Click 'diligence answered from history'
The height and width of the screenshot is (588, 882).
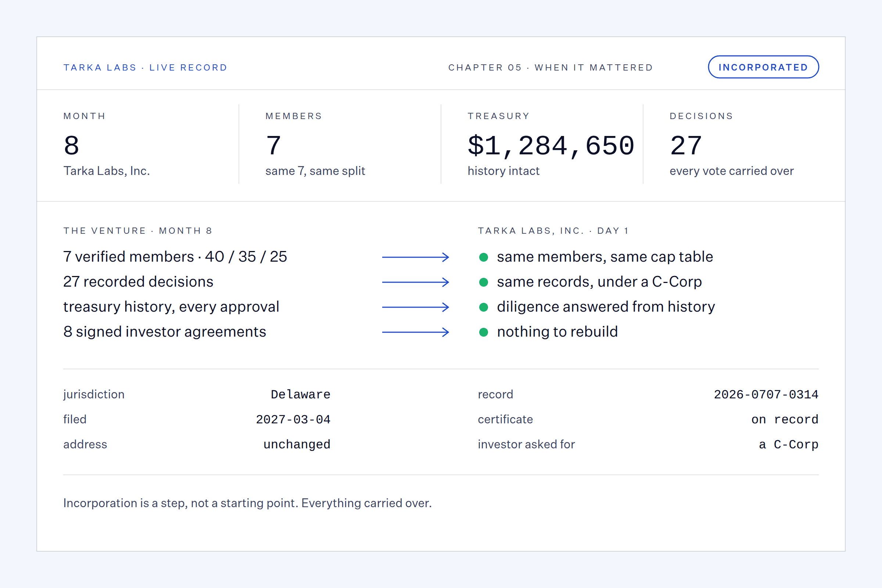pos(606,307)
